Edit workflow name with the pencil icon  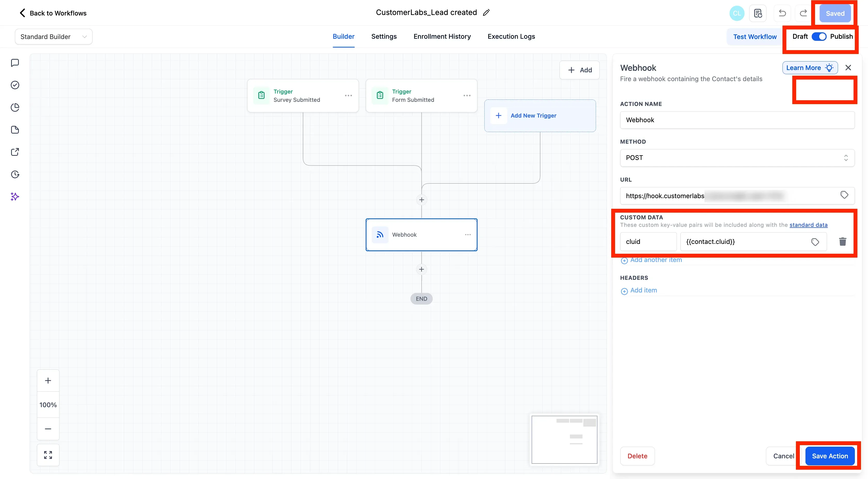(486, 12)
